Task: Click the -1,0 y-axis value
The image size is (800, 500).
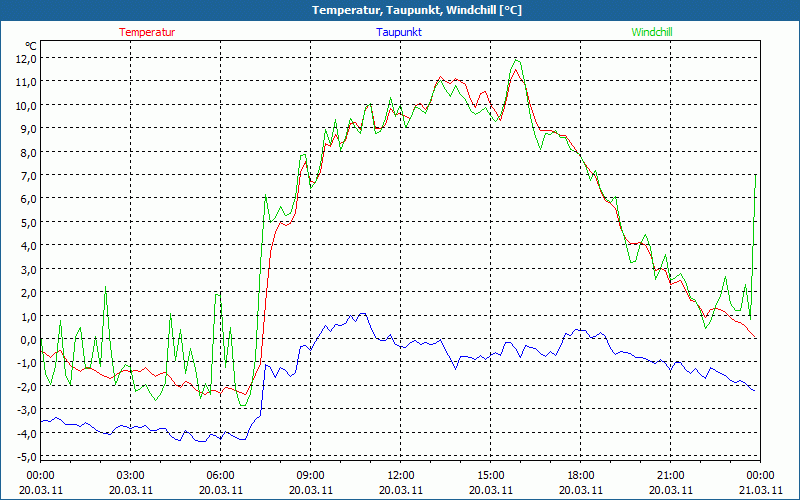Action: coord(27,363)
